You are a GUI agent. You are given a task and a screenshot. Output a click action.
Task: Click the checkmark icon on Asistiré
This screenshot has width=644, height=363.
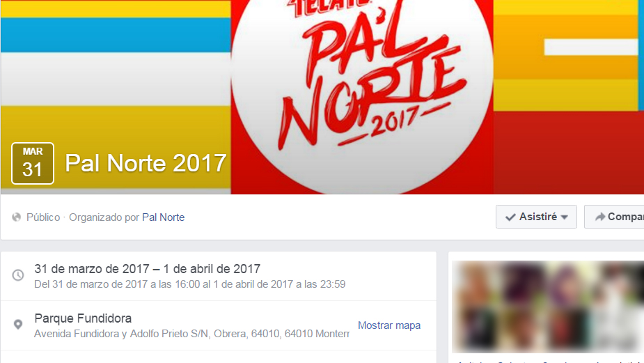[510, 217]
